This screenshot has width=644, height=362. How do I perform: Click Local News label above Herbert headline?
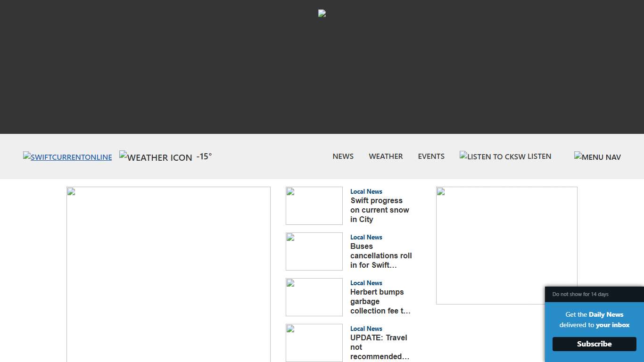(x=366, y=283)
